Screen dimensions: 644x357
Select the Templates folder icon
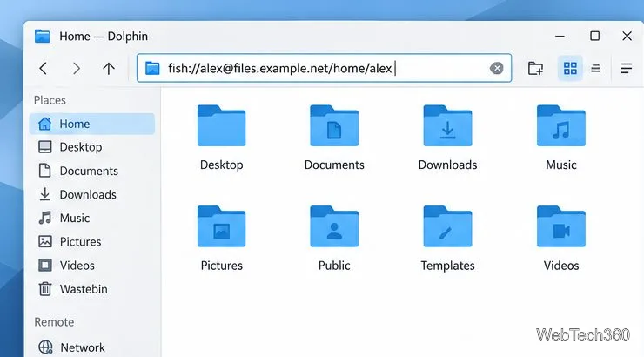447,226
